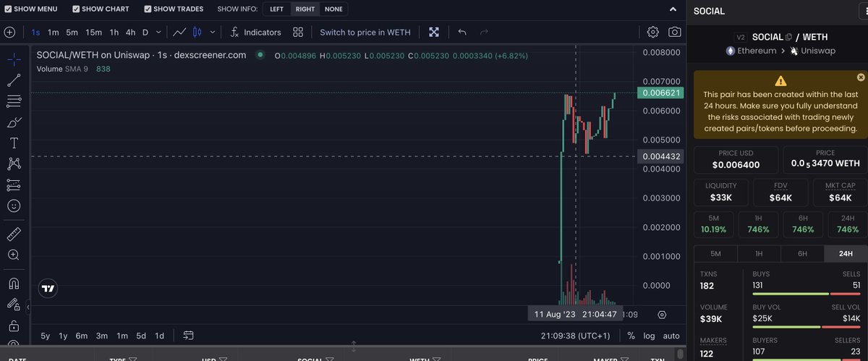
Task: Click the 0.006621 current price label
Action: pyautogui.click(x=660, y=93)
